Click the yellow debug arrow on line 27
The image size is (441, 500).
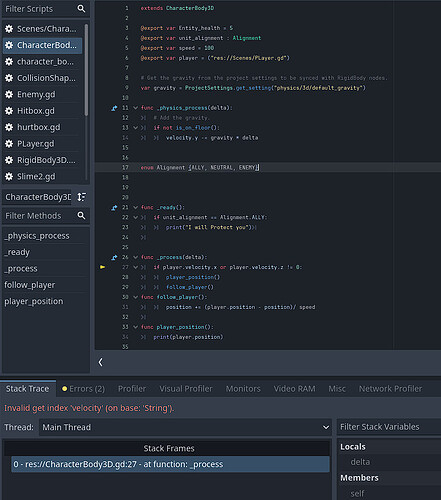tap(102, 267)
